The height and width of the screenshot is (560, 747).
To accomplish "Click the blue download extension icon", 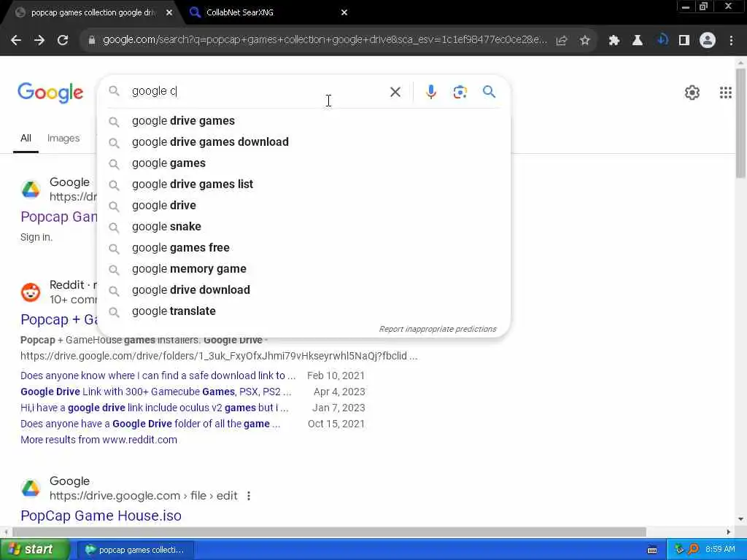I will (x=662, y=40).
